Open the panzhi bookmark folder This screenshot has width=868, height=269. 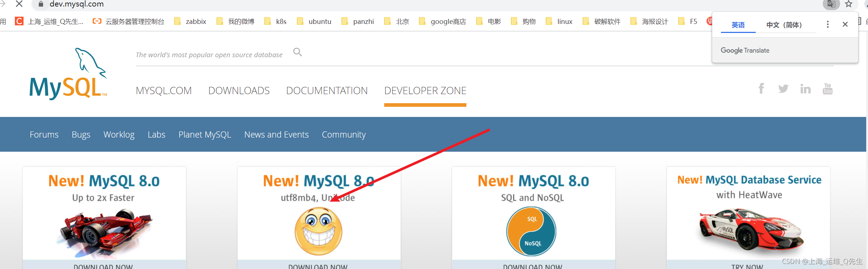tap(358, 21)
